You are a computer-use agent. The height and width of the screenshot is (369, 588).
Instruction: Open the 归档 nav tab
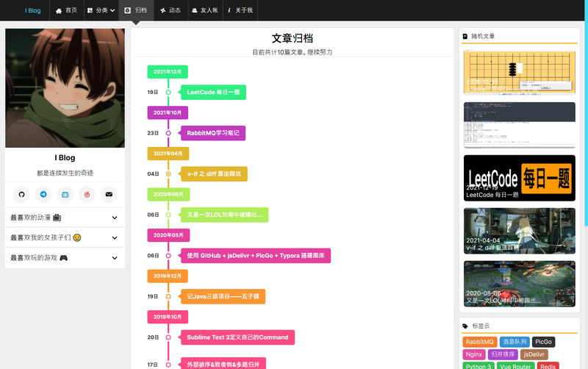(136, 10)
